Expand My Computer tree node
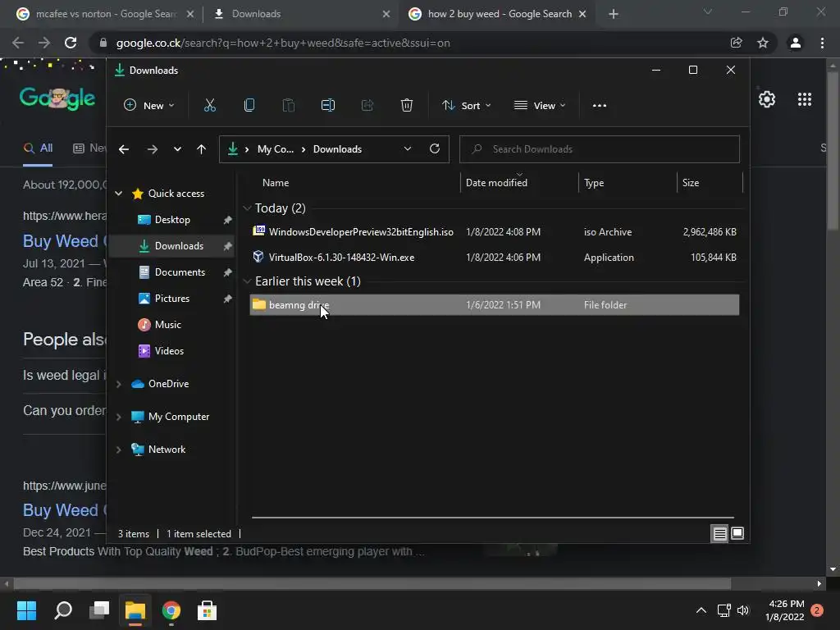 [x=119, y=417]
